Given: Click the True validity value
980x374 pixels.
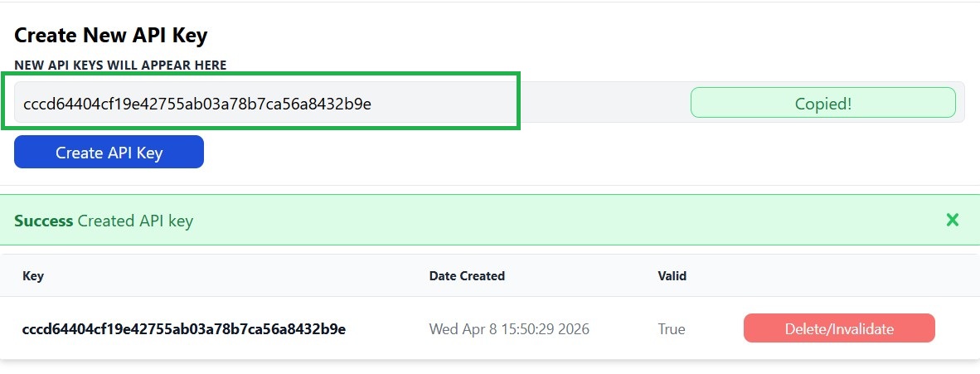Looking at the screenshot, I should [672, 329].
